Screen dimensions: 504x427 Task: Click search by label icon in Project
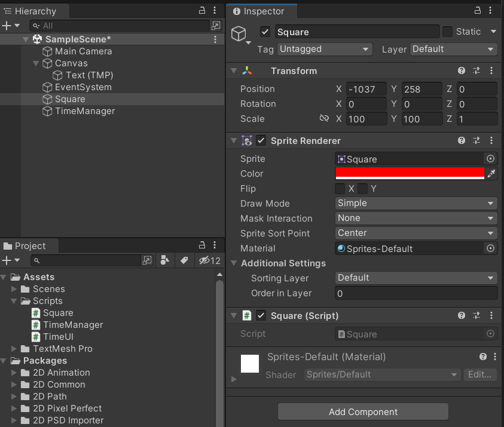pos(184,260)
